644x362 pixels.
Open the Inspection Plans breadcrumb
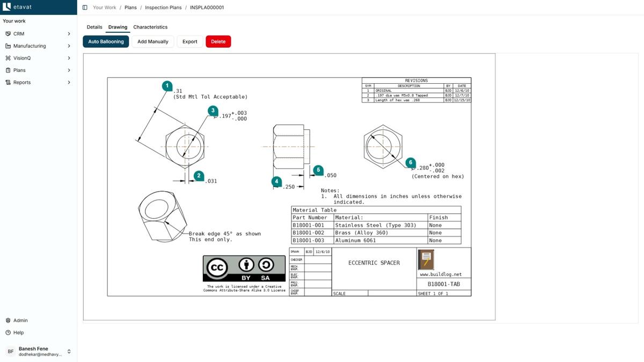click(x=162, y=7)
